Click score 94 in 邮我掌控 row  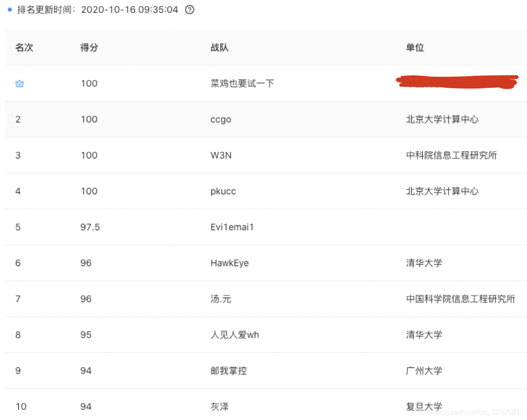[x=86, y=371]
